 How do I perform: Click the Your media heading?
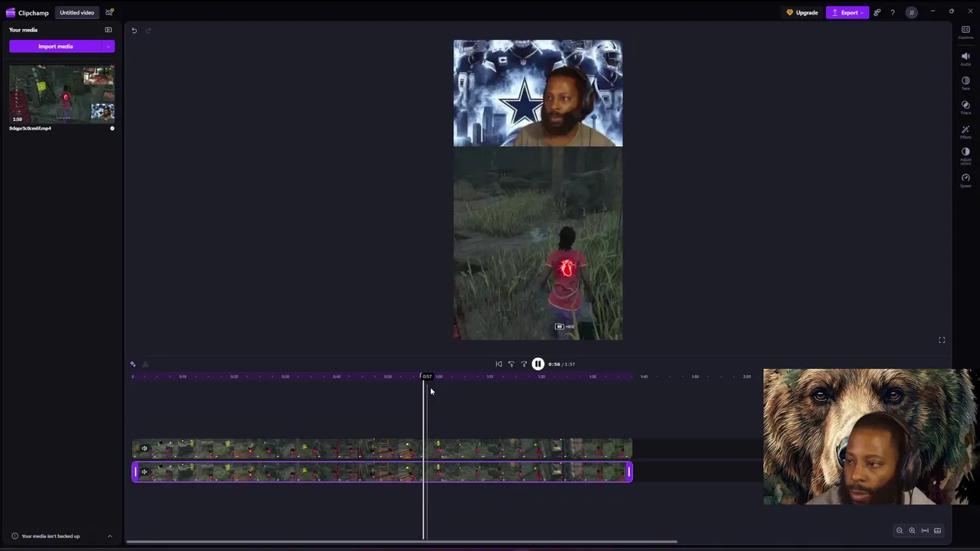coord(23,30)
